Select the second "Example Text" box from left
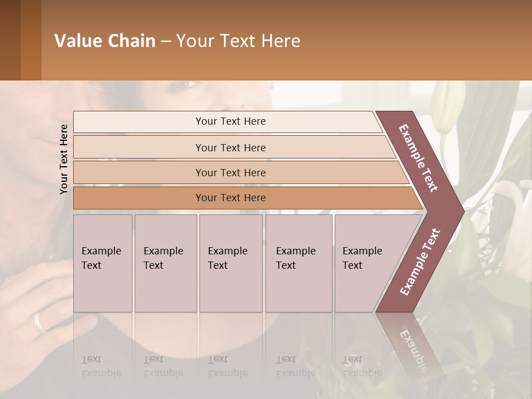 (x=165, y=263)
